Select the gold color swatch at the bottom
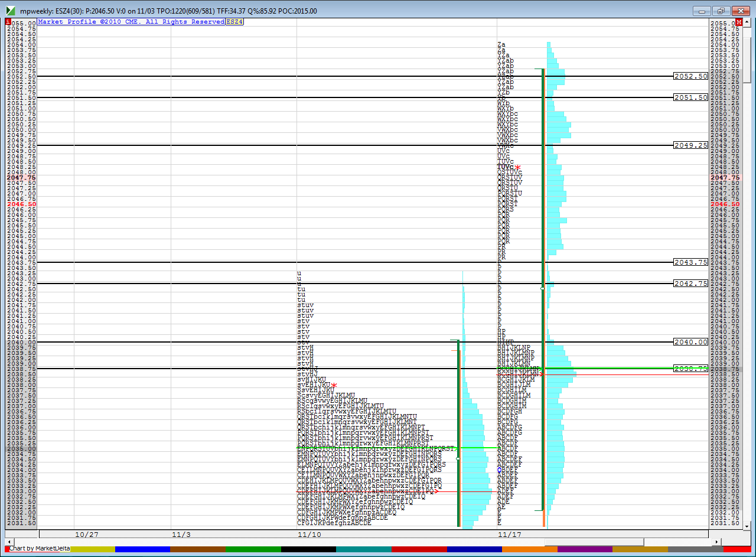 pos(640,549)
